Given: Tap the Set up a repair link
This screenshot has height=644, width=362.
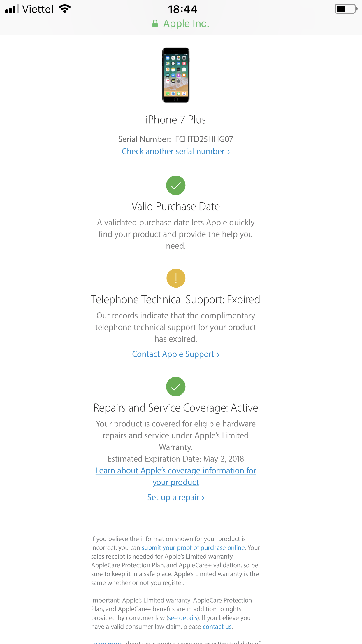Looking at the screenshot, I should (x=176, y=498).
